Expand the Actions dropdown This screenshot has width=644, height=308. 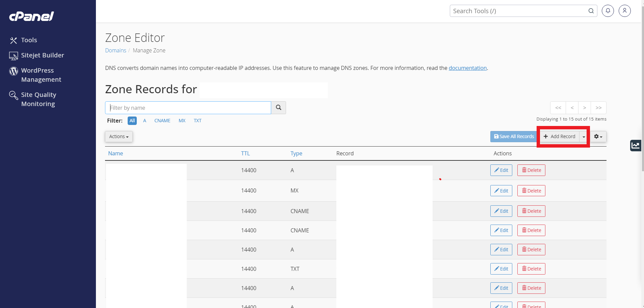[x=119, y=136]
